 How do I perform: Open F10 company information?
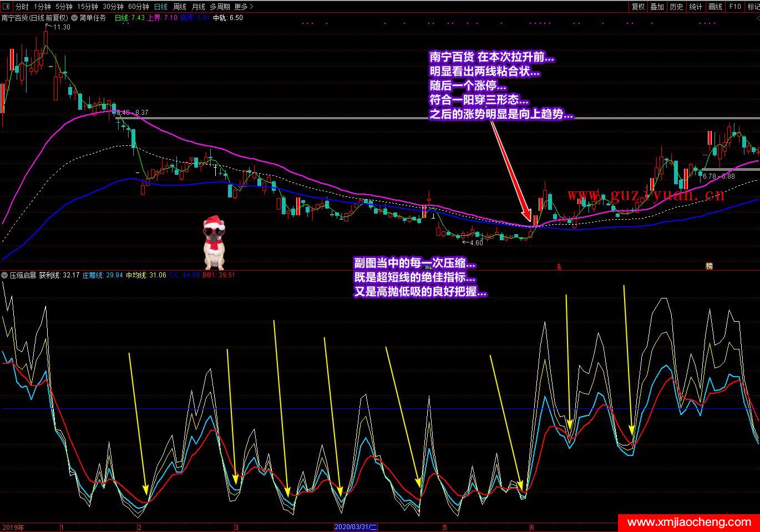click(x=735, y=7)
